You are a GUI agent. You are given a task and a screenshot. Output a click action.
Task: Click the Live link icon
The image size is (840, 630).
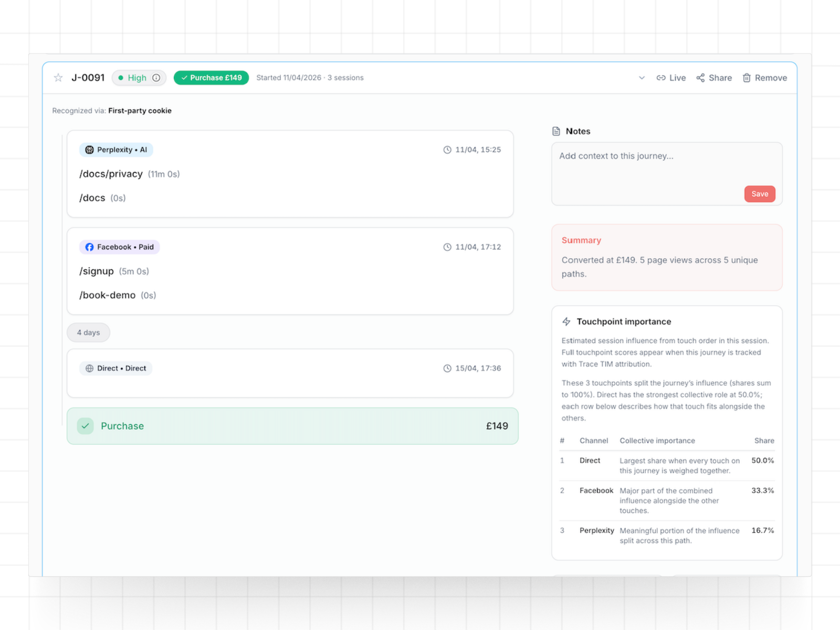pyautogui.click(x=661, y=77)
